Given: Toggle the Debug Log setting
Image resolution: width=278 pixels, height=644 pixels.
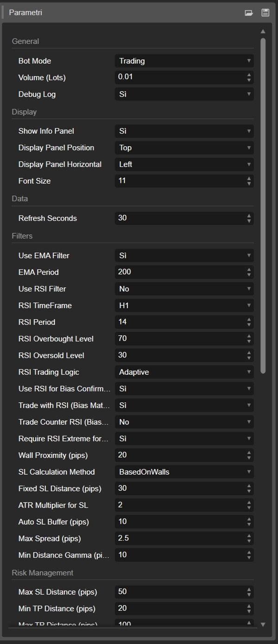Looking at the screenshot, I should coord(184,94).
